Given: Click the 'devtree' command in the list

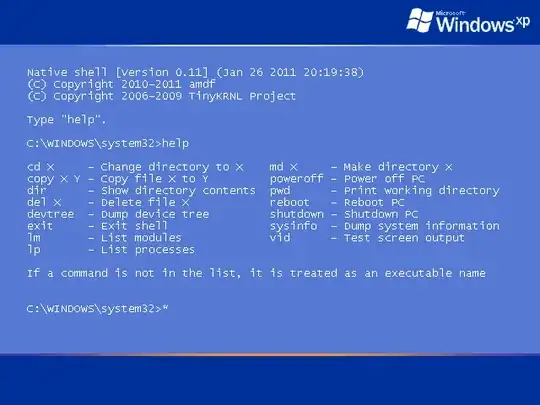Looking at the screenshot, I should 50,214.
